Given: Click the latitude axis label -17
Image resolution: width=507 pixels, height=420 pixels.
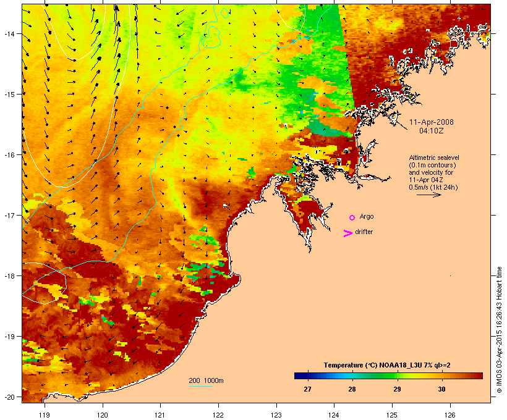Looking at the screenshot, I should tap(9, 215).
